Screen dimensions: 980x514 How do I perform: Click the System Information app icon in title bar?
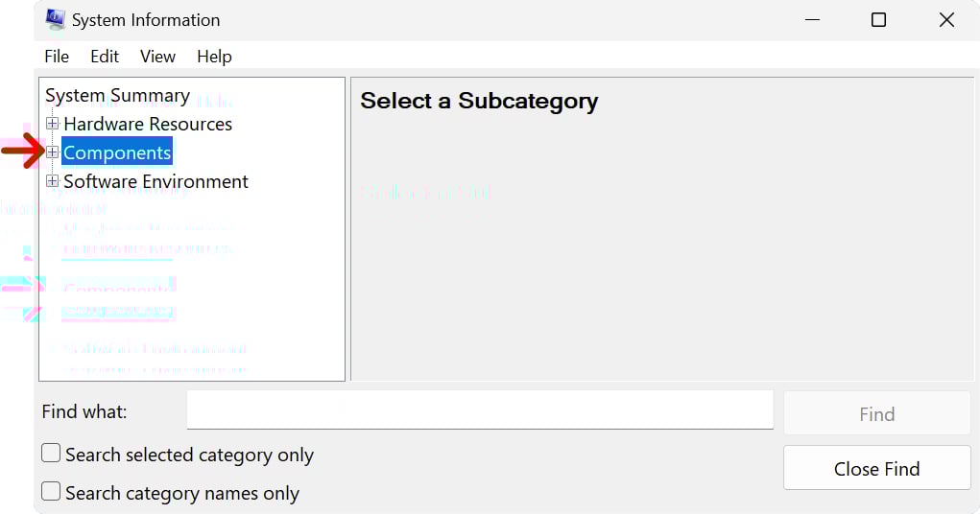[56, 19]
